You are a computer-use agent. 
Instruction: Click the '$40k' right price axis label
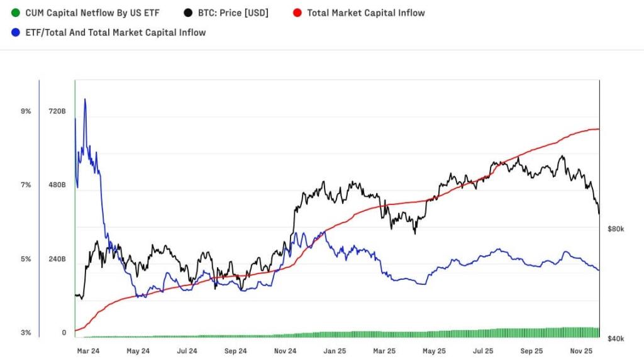[616, 339]
